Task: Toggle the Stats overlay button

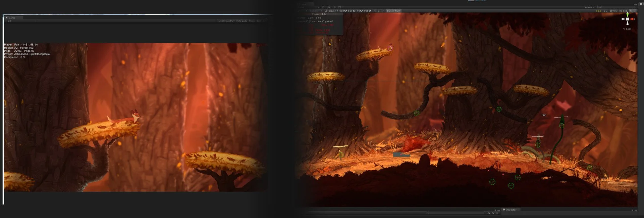Action: 252,21
